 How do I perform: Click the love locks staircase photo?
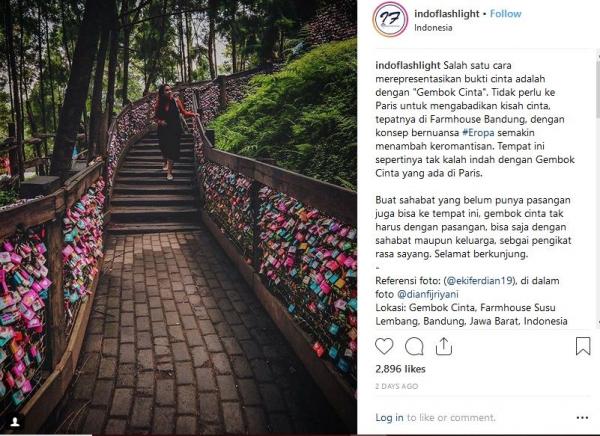pos(178,217)
